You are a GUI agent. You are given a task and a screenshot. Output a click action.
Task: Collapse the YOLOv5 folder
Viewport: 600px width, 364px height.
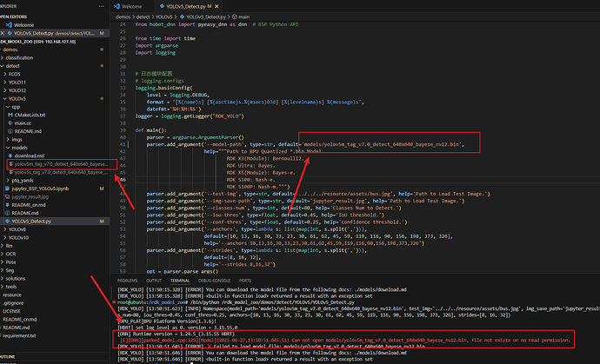point(17,99)
